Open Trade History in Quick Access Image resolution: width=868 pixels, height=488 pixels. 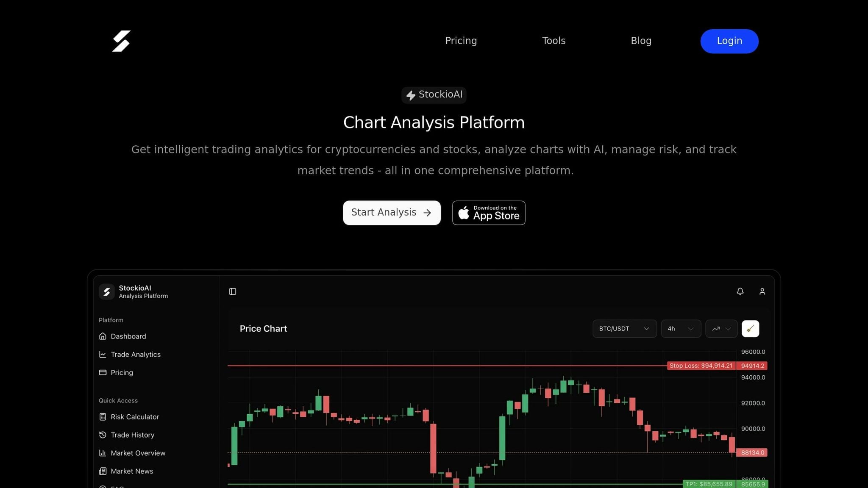(x=132, y=435)
